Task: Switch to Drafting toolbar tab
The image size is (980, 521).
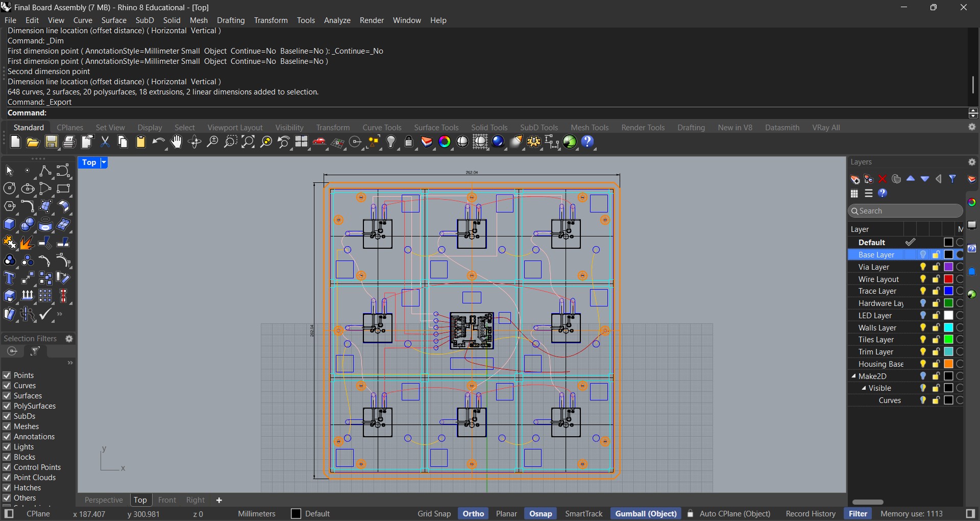Action: click(691, 127)
